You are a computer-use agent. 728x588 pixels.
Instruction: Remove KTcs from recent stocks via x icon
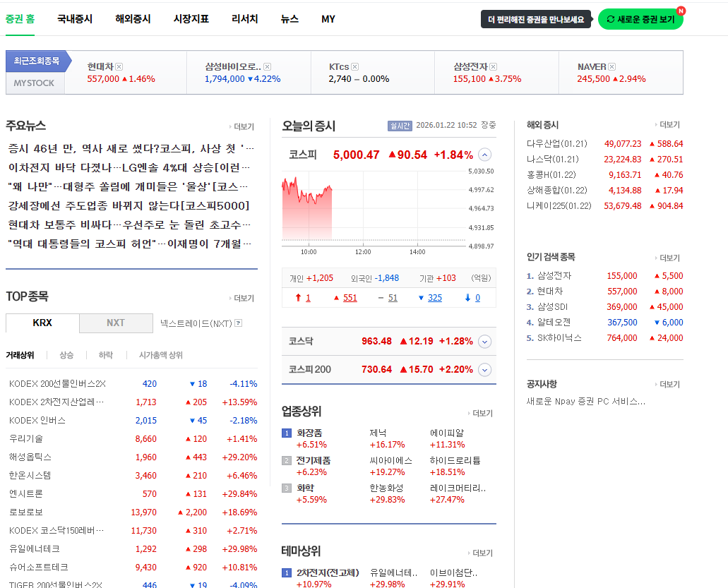[x=355, y=67]
